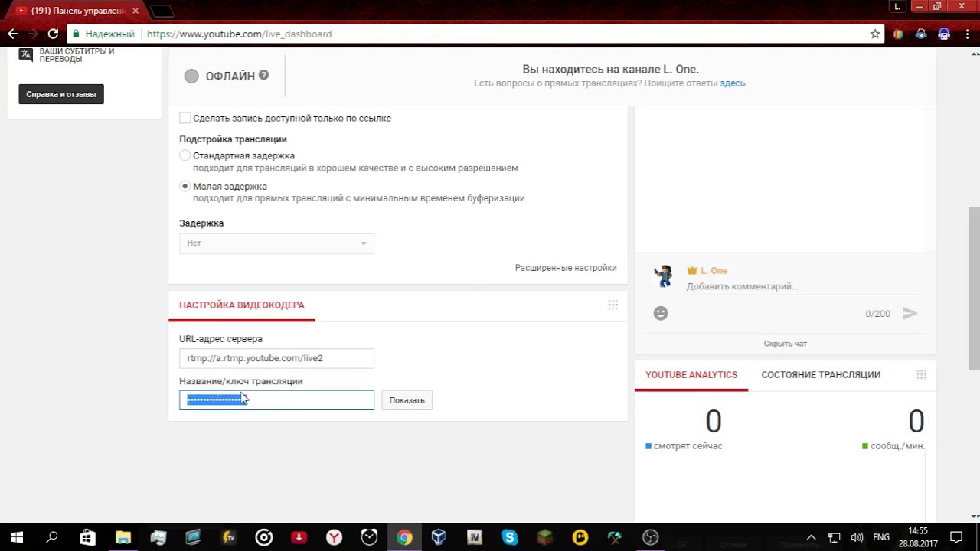The image size is (980, 551).
Task: Send the chat comment with arrow icon
Action: tap(910, 313)
